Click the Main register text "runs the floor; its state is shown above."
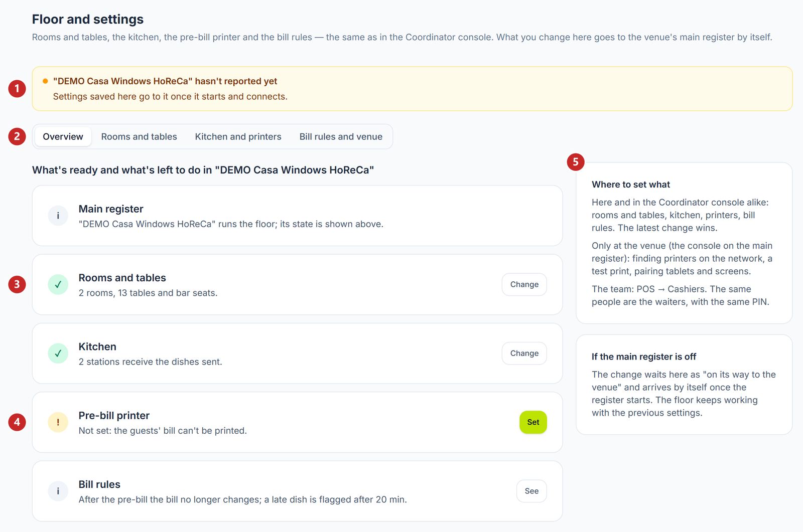The image size is (803, 532). (301, 224)
